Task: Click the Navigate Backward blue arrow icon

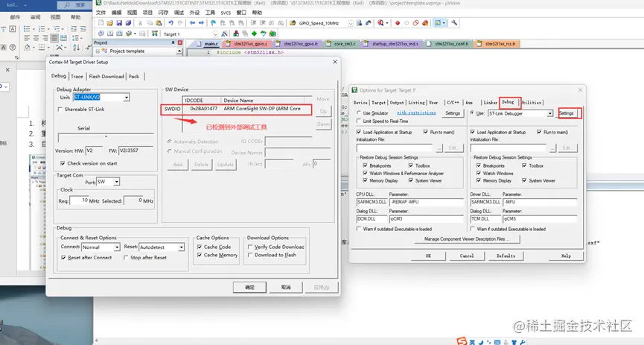Action: coord(192,23)
